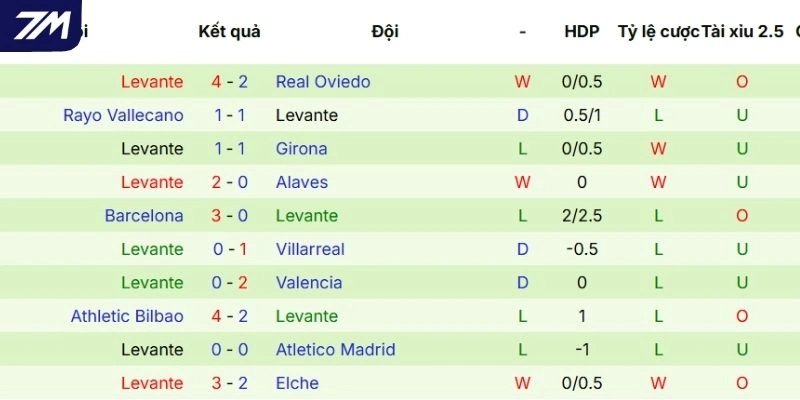Open the Rayo Vallecano team page
Image resolution: width=800 pixels, height=400 pixels.
123,115
